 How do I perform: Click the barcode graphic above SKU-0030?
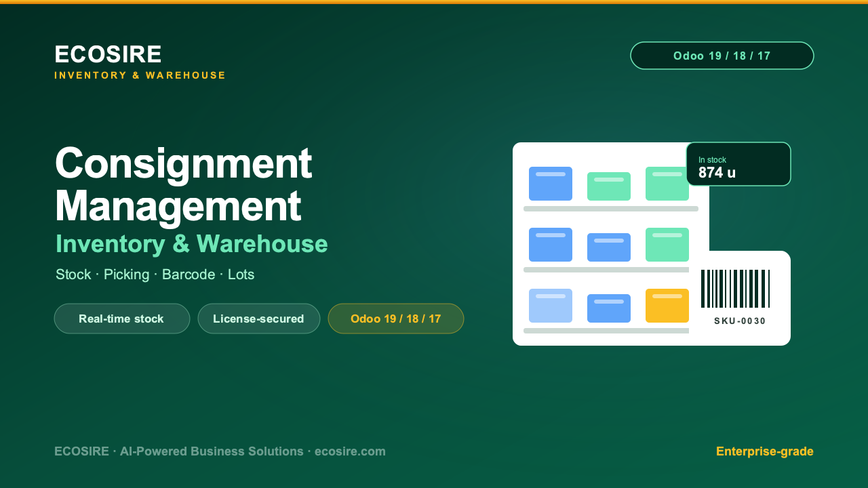point(735,289)
